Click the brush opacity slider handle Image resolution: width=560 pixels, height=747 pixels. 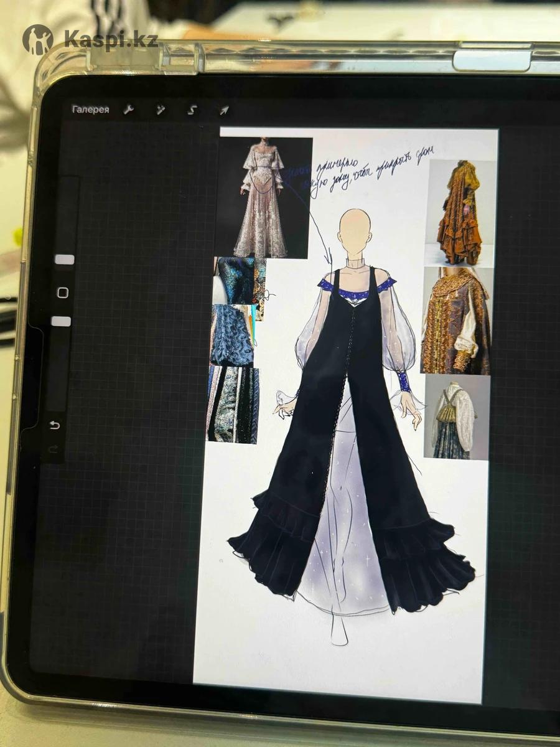click(x=61, y=321)
